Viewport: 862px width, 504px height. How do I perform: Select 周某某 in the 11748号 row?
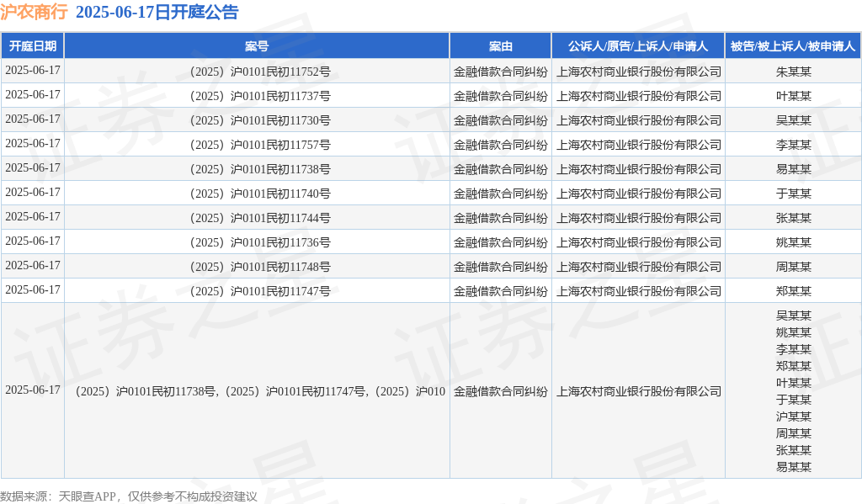793,267
